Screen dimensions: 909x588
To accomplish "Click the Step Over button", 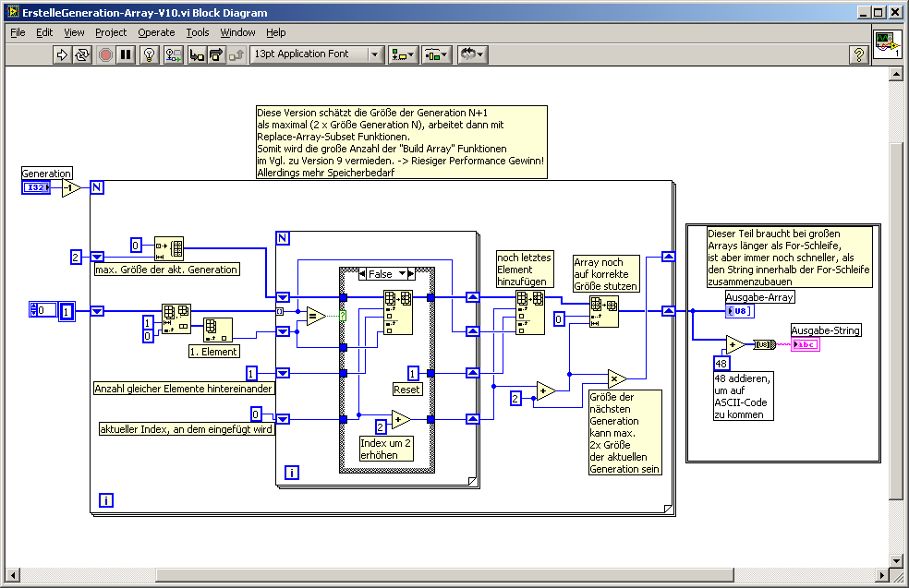I will tap(216, 55).
